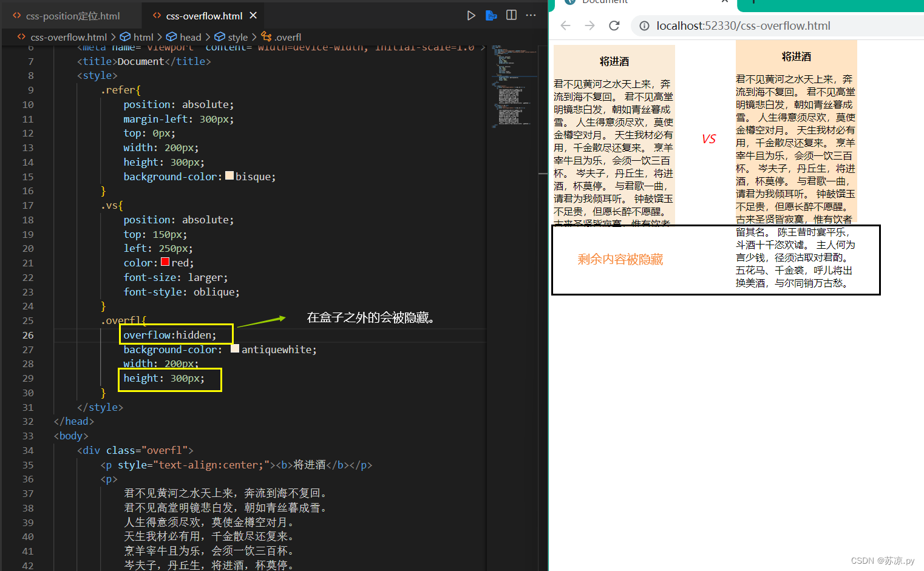Split the editor to the right
Screen dimensions: 924x571
point(511,15)
